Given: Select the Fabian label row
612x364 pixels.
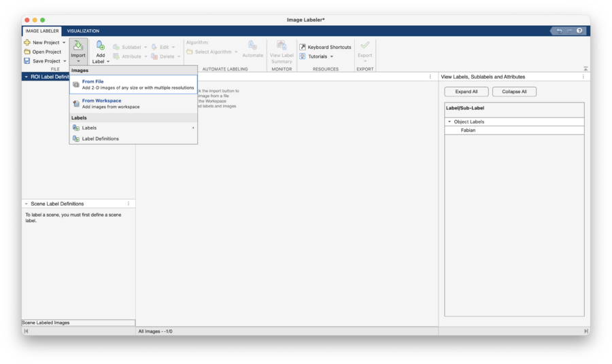Looking at the screenshot, I should 468,130.
